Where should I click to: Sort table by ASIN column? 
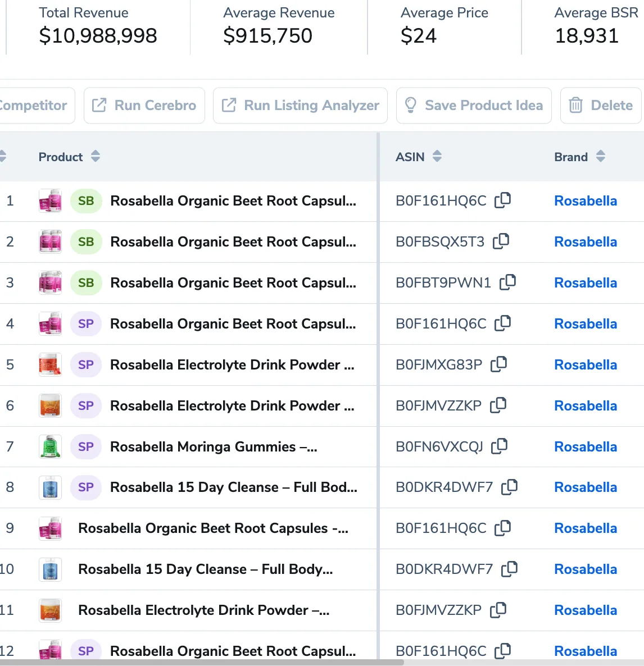(x=437, y=156)
